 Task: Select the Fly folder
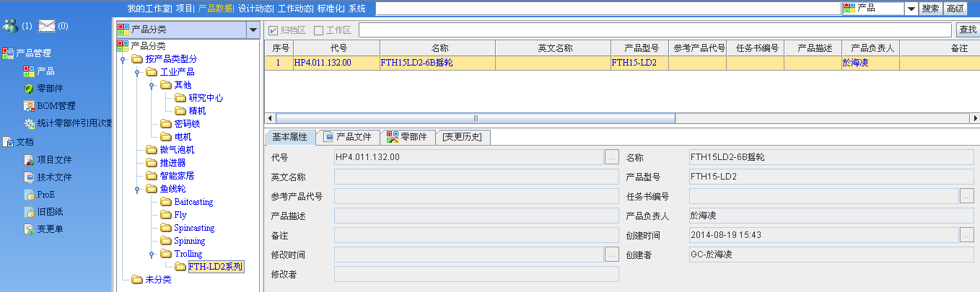point(180,215)
